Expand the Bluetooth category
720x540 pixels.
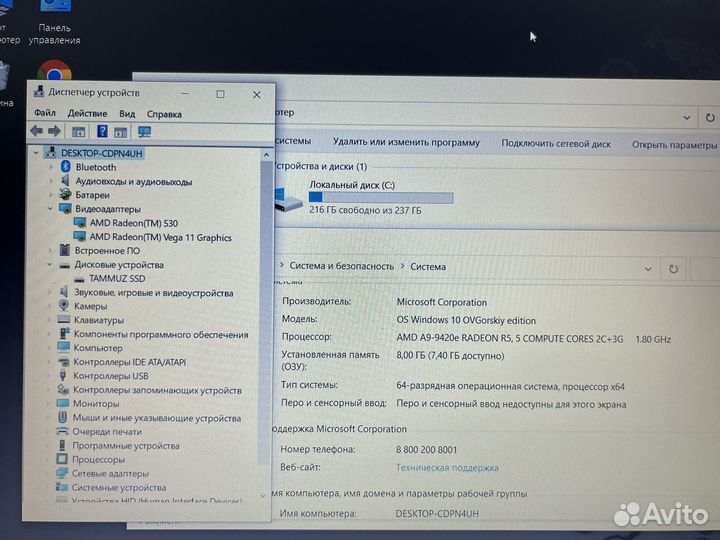pos(51,167)
